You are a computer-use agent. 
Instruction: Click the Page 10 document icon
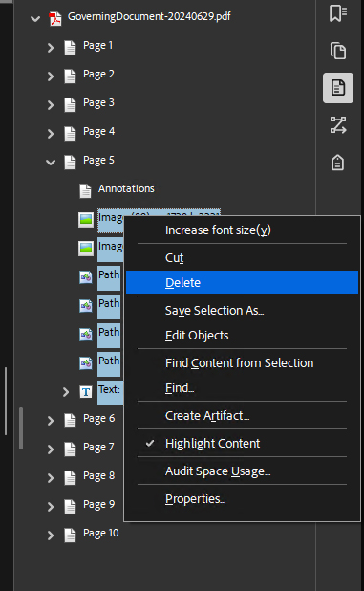70,536
